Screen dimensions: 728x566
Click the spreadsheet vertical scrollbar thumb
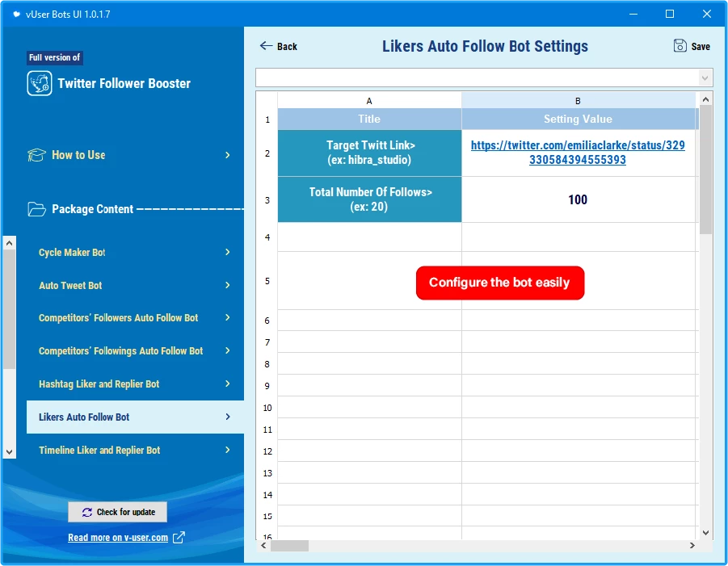coord(705,170)
